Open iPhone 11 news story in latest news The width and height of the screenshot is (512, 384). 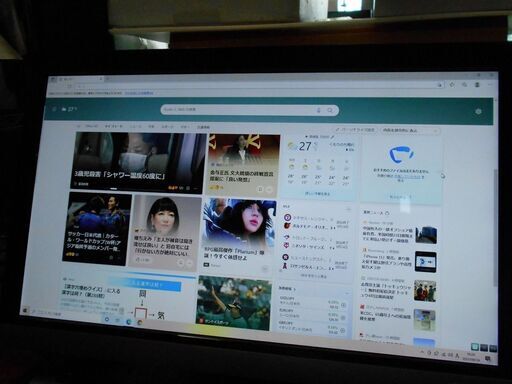(x=399, y=261)
